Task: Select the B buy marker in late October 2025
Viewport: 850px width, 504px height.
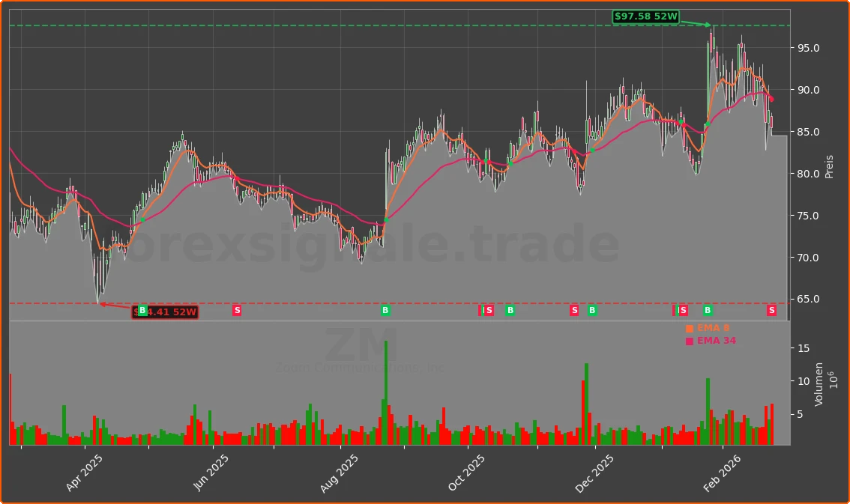Action: point(510,311)
